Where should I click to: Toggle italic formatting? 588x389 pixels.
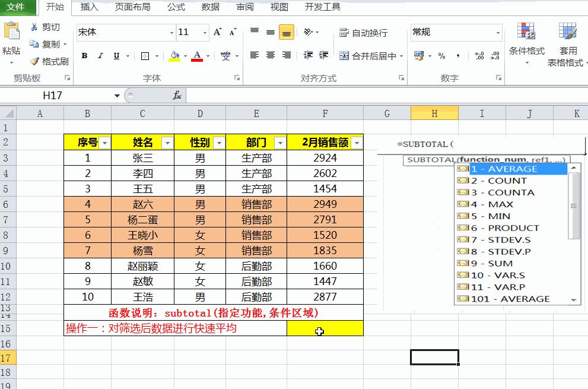(100, 56)
